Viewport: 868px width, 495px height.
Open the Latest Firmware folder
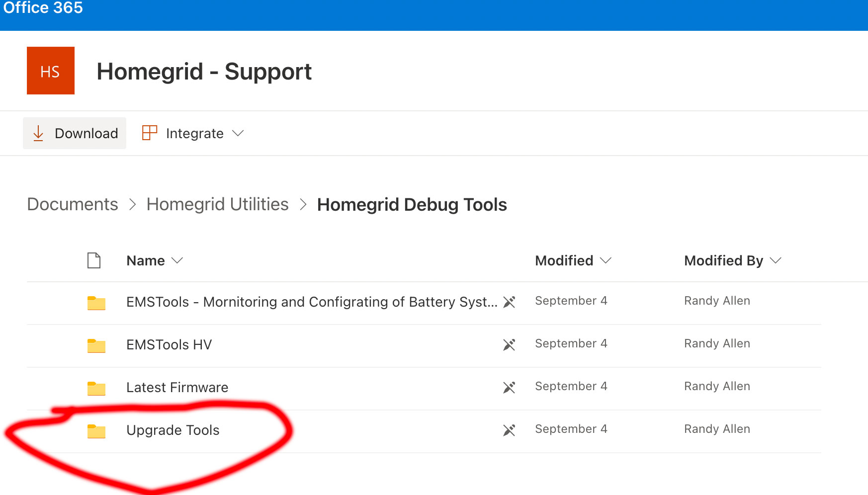(177, 387)
